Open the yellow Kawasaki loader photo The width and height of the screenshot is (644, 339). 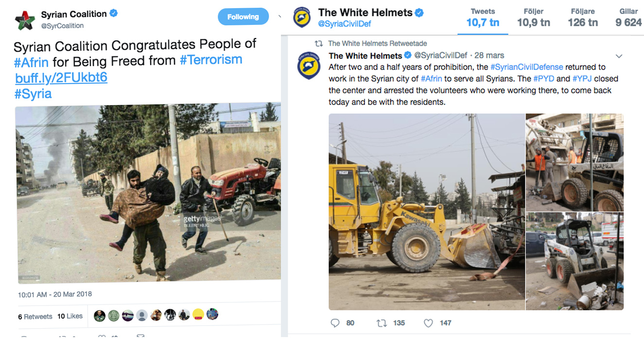427,212
